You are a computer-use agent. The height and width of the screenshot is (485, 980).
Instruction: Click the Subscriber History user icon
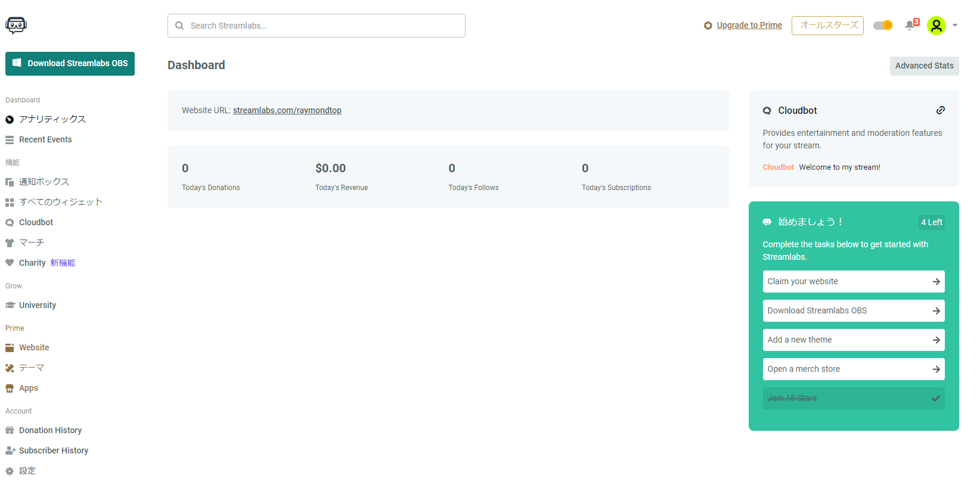point(10,450)
